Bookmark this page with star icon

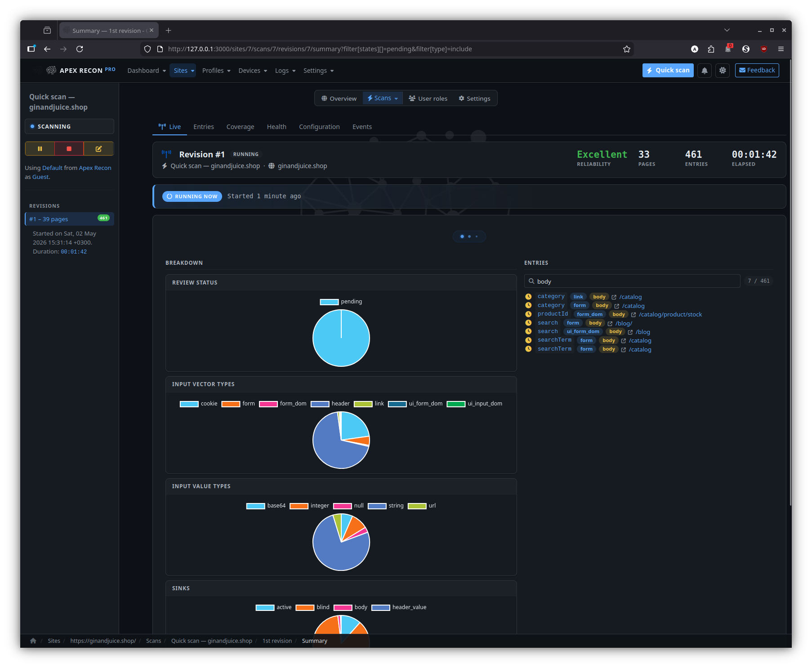tap(627, 49)
